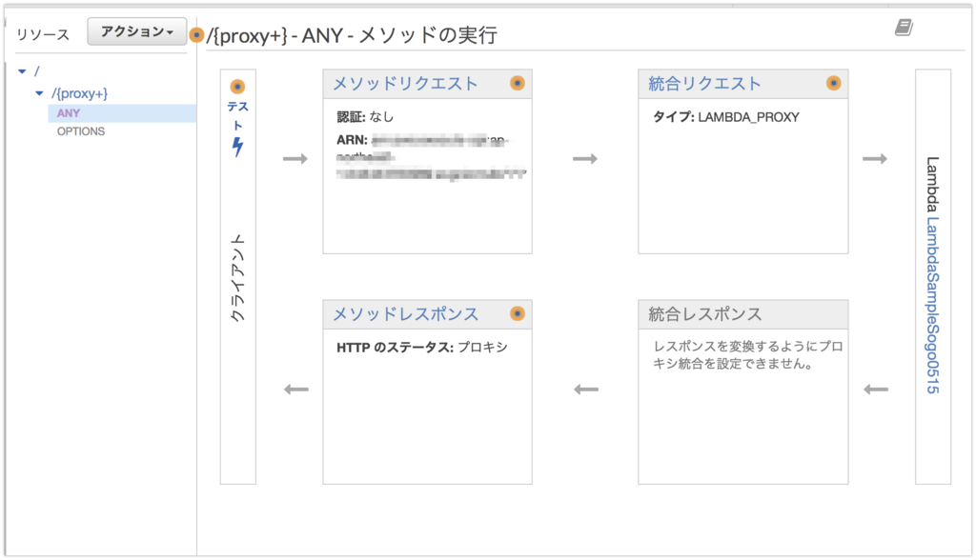Click orange dot in 統合リクエスト header
The height and width of the screenshot is (560, 976).
click(x=833, y=84)
